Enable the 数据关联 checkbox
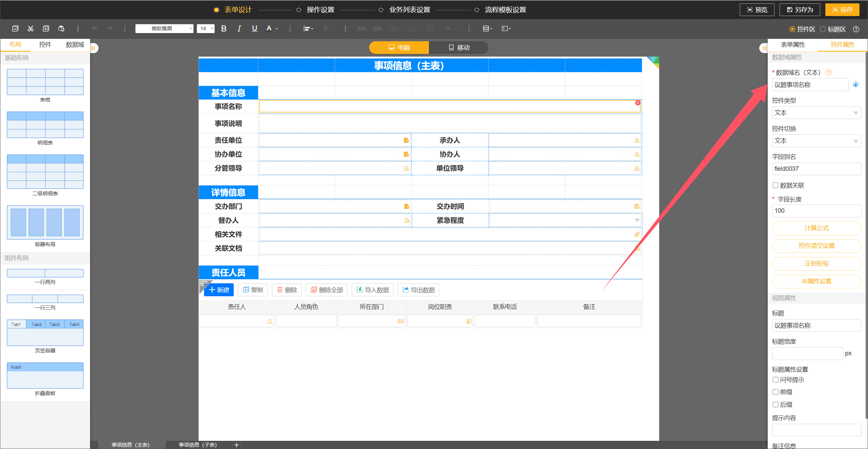Image resolution: width=868 pixels, height=449 pixels. 776,185
